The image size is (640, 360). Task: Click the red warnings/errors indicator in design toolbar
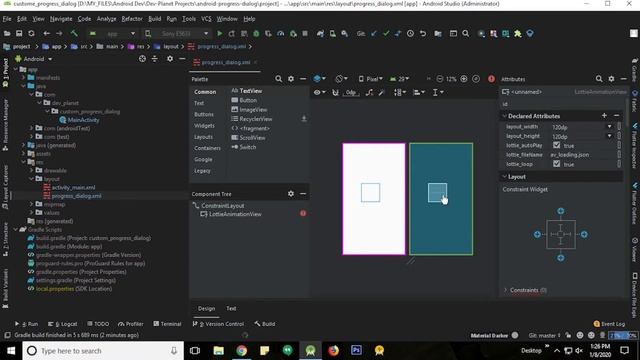pyautogui.click(x=491, y=79)
